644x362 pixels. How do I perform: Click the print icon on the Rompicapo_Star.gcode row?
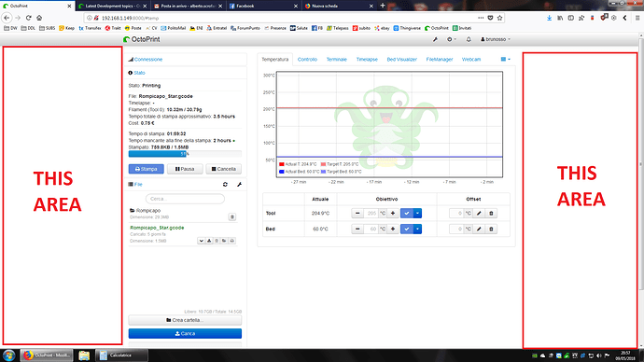tap(232, 241)
